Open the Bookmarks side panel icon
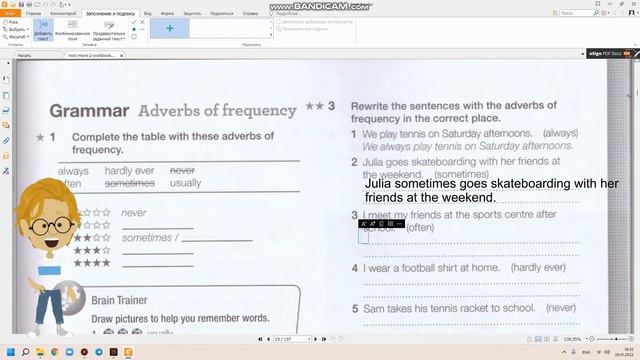The height and width of the screenshot is (360, 640). pyautogui.click(x=6, y=80)
